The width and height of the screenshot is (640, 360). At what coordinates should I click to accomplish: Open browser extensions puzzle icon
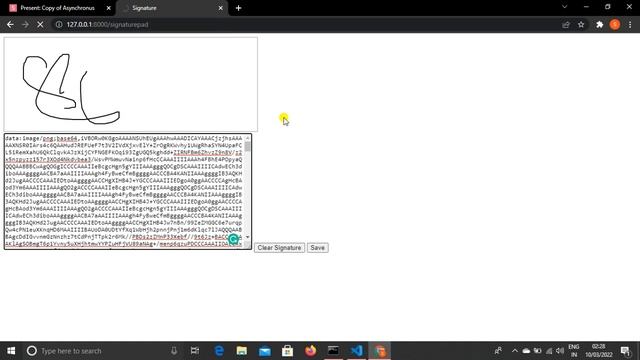[599, 24]
